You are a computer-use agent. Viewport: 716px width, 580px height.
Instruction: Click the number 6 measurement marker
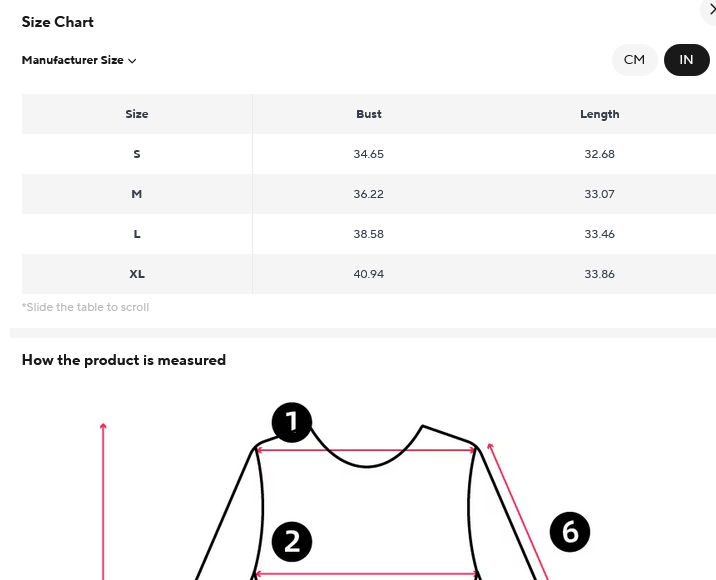pos(570,532)
